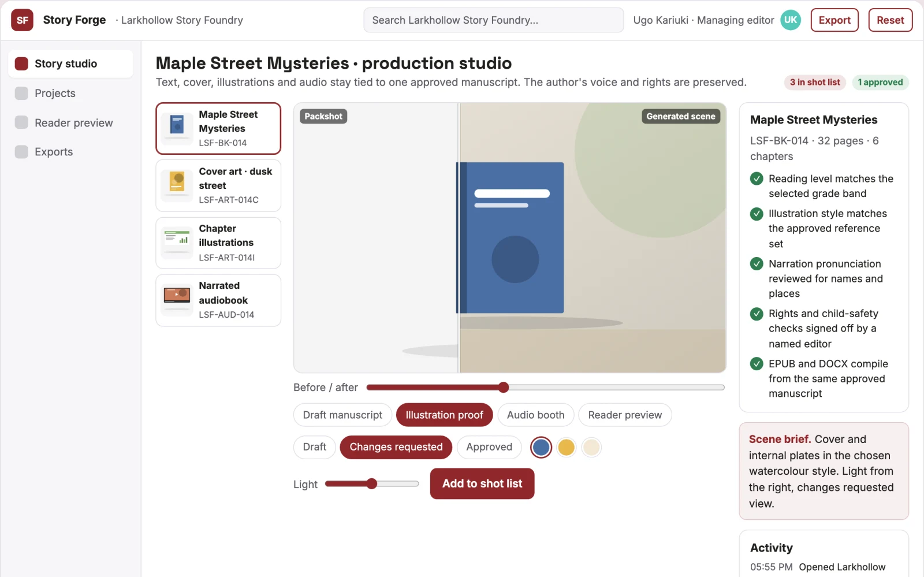Click the Reading level check mark icon

click(757, 178)
